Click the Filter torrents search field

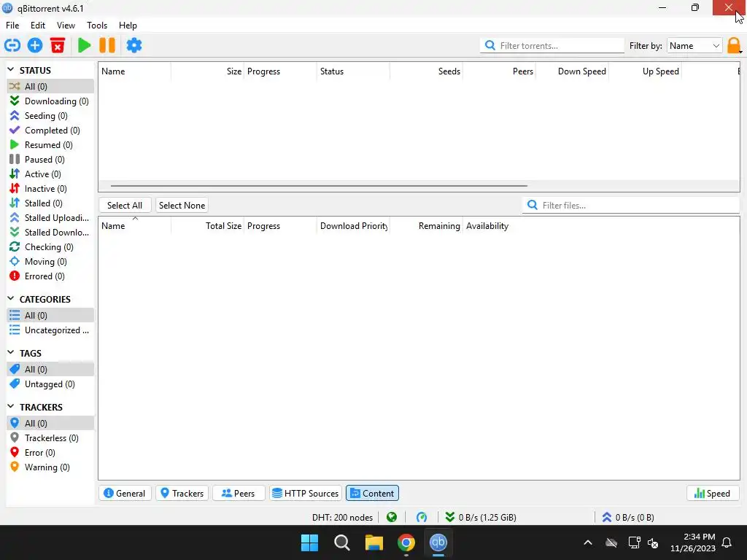click(x=552, y=46)
